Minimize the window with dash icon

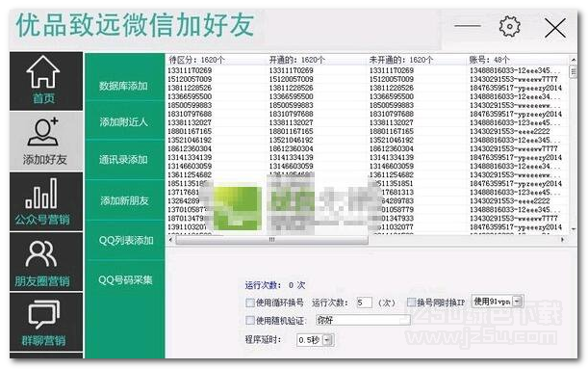tap(468, 26)
